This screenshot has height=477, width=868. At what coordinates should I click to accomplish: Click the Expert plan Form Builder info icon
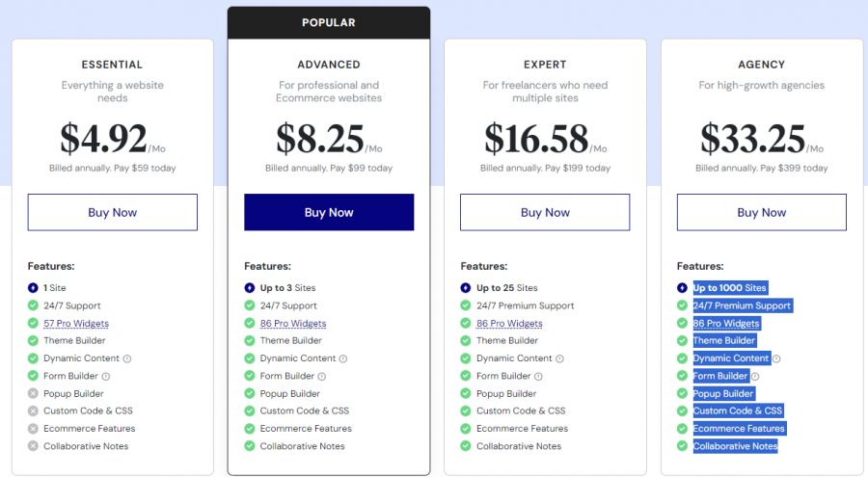(x=538, y=376)
